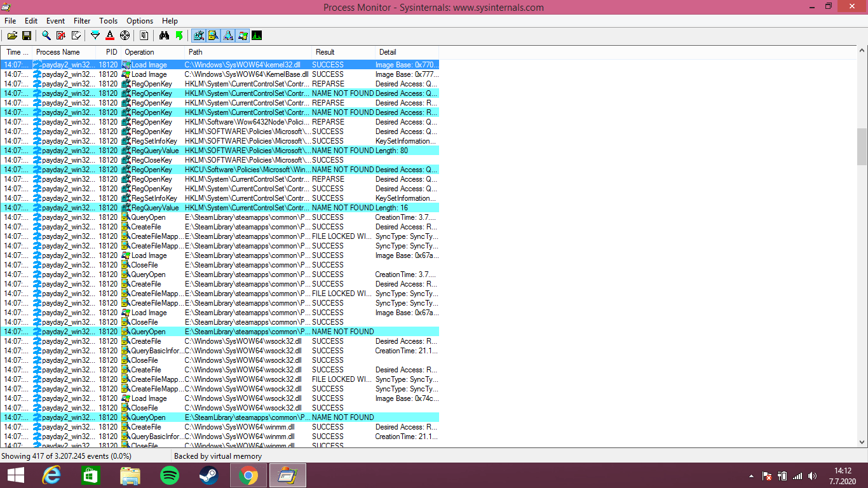This screenshot has height=488, width=868.
Task: Click status text 'Showing 417 of 3.207.245 events'
Action: (x=66, y=456)
